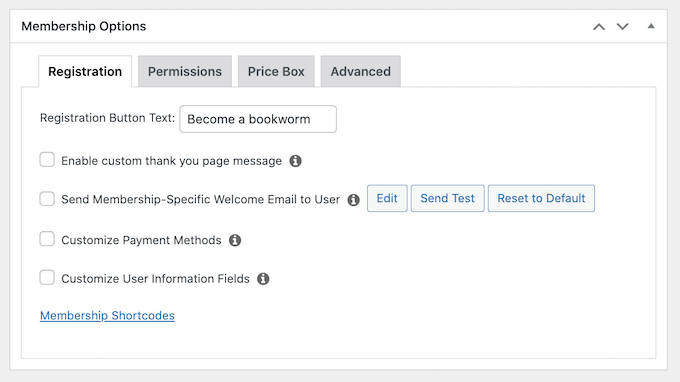Check Send Membership-Specific Welcome Email to User
The width and height of the screenshot is (680, 382).
pos(47,199)
